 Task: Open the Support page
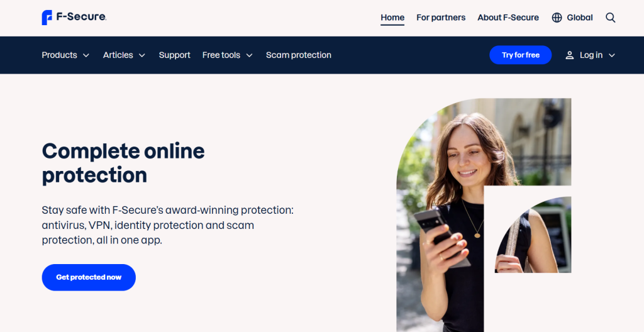175,55
